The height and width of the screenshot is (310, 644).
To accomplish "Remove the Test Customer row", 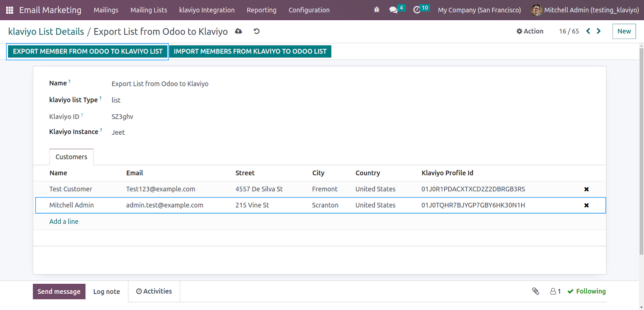I will click(586, 189).
